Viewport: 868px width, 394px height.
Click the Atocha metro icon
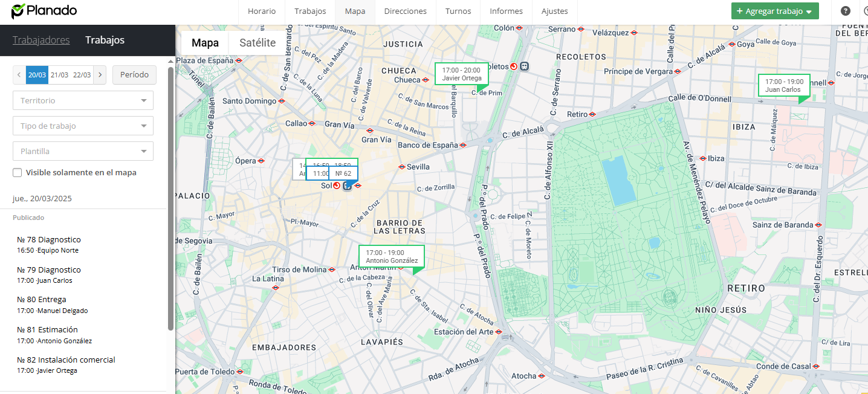(542, 376)
